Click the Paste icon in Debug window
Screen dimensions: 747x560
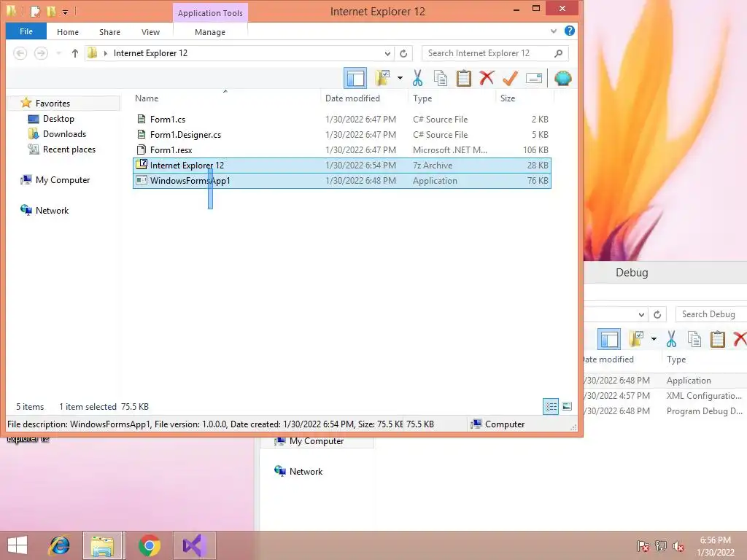click(x=718, y=339)
